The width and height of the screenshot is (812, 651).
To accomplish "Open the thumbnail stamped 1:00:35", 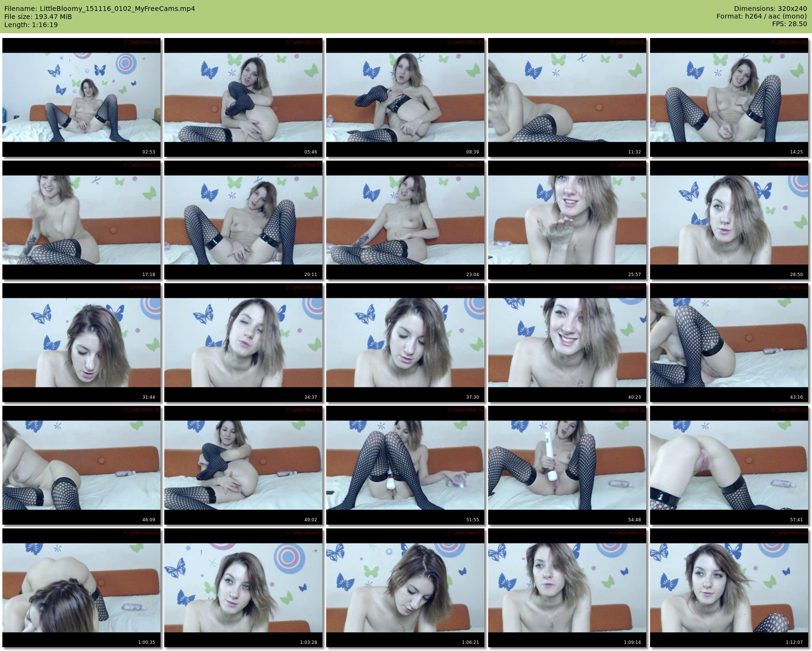I will pos(82,588).
